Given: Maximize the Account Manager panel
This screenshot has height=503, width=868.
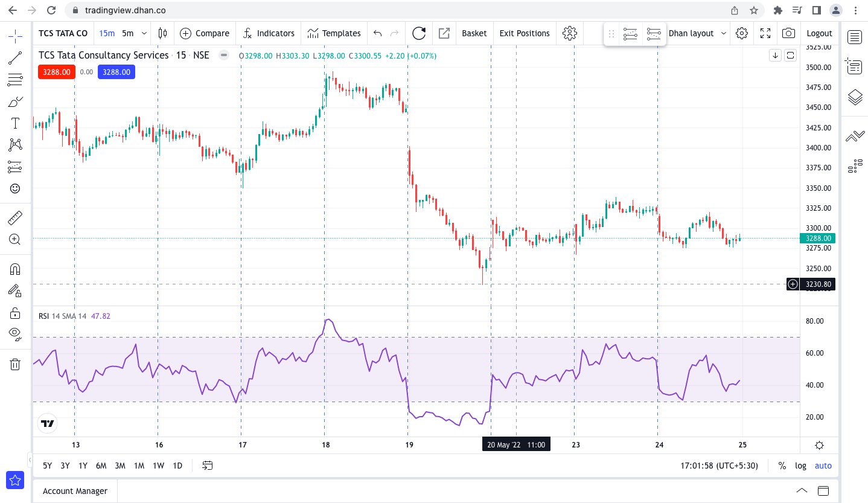Looking at the screenshot, I should [823, 490].
